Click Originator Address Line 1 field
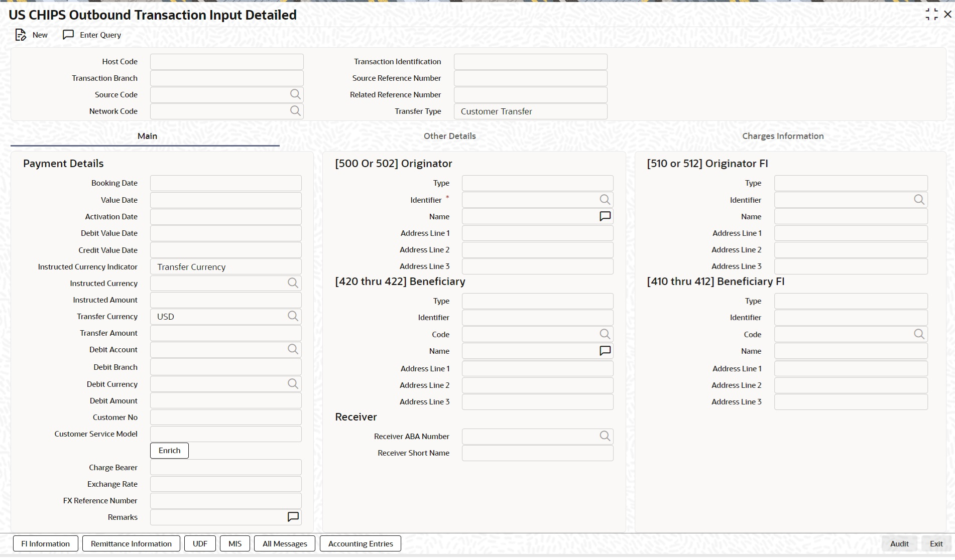 click(538, 233)
